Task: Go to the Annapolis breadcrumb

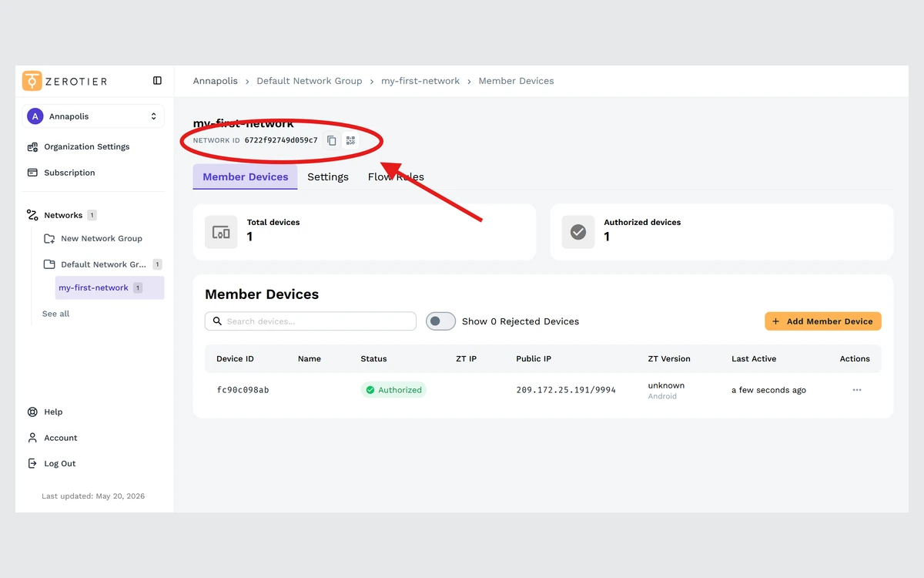Action: tap(216, 81)
